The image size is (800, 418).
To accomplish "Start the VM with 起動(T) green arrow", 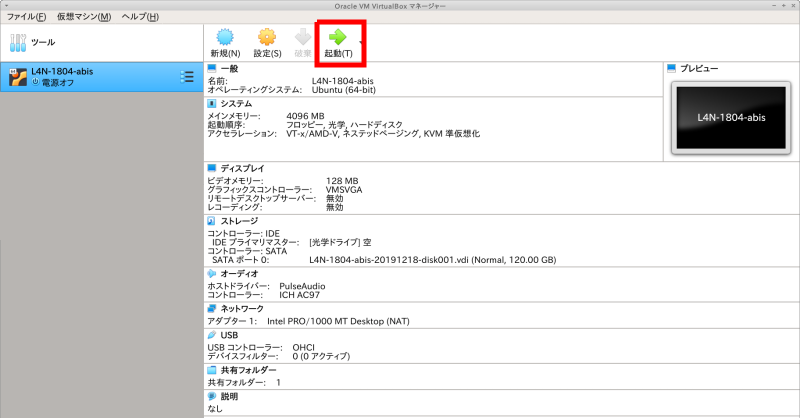I will tap(338, 37).
